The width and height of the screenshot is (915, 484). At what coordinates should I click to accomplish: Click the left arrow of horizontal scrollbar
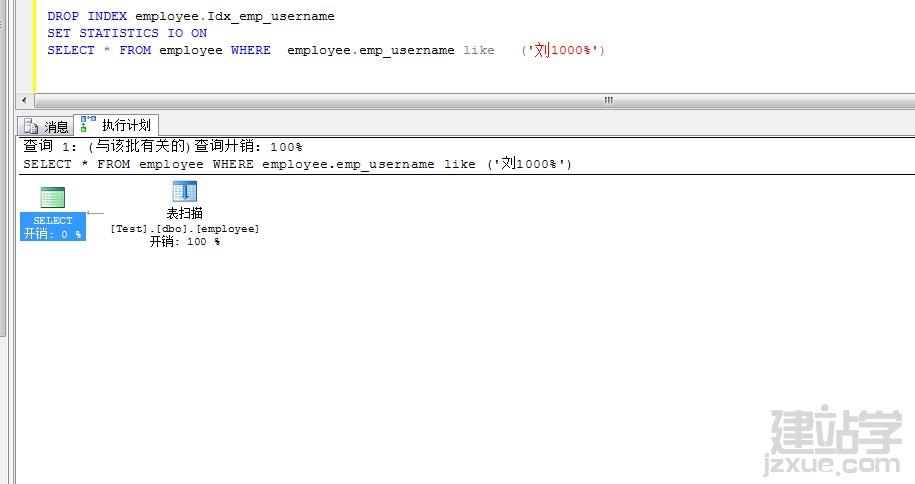pos(24,100)
